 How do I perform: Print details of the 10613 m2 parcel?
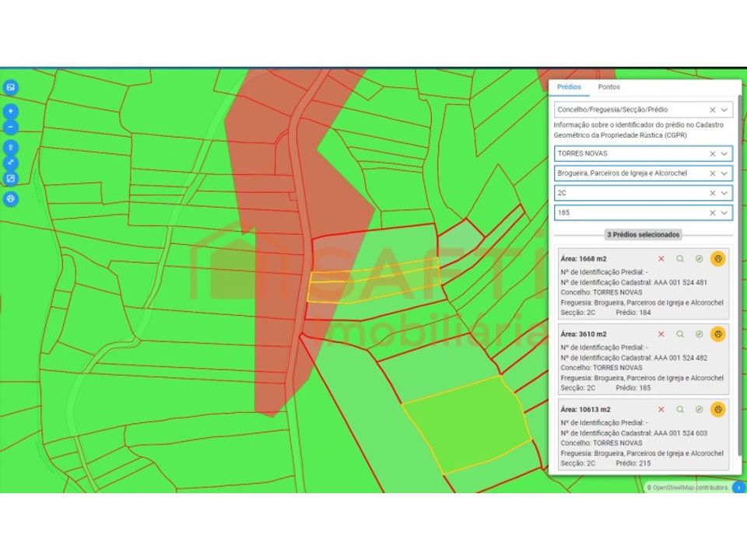click(x=718, y=409)
